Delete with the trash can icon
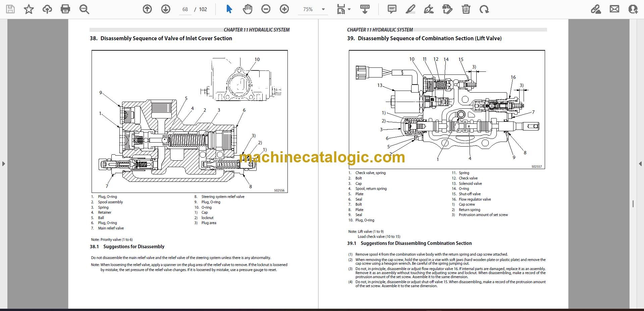644x311 pixels. 466,9
